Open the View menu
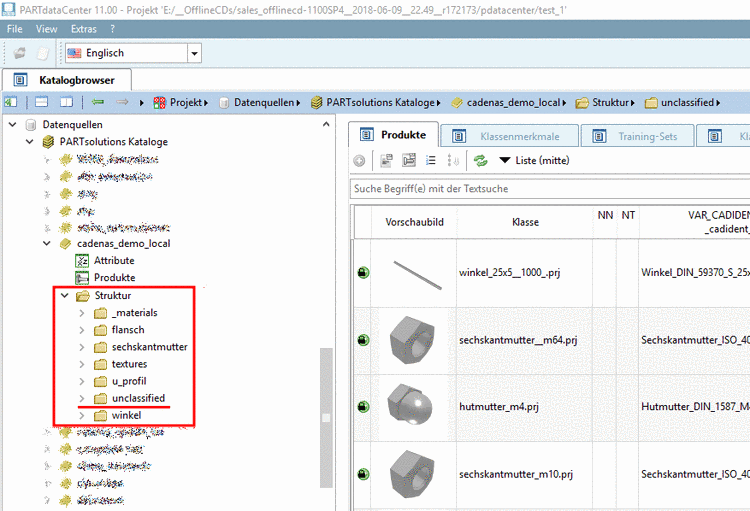The height and width of the screenshot is (511, 750). (46, 29)
